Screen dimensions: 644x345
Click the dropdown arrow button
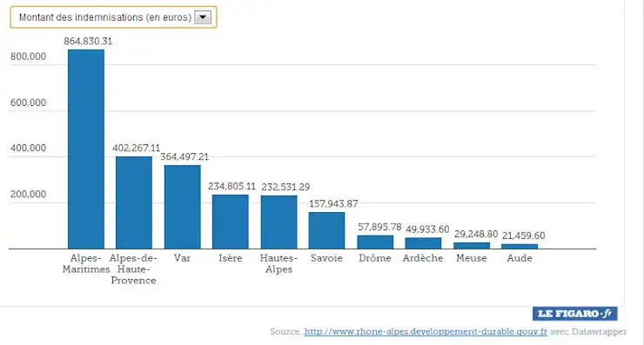[203, 17]
